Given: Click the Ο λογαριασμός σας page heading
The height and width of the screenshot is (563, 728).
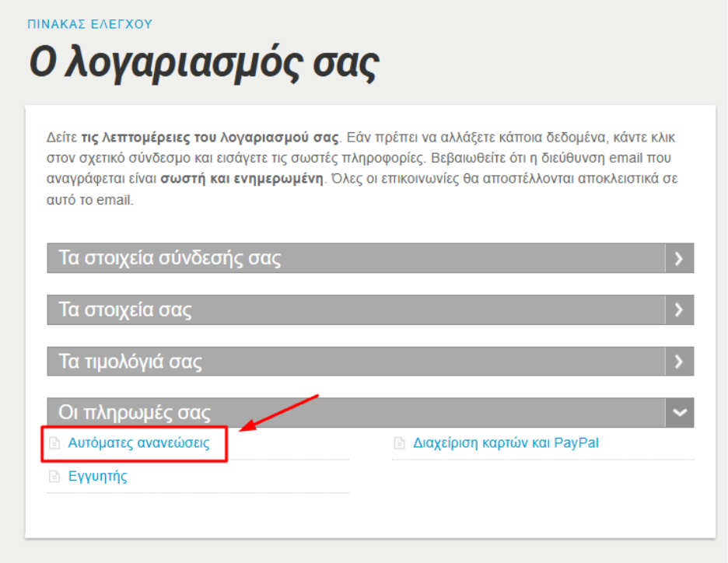Looking at the screenshot, I should pos(205,64).
